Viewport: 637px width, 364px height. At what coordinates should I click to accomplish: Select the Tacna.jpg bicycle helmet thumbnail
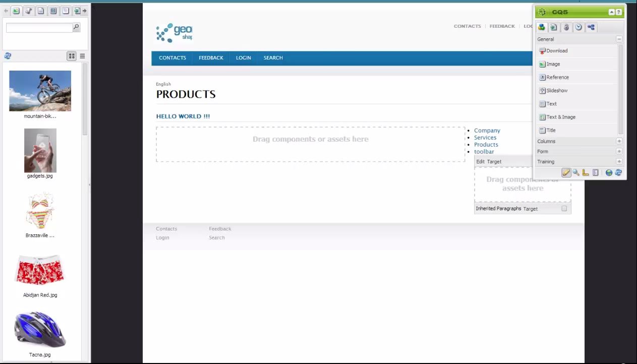coord(40,329)
